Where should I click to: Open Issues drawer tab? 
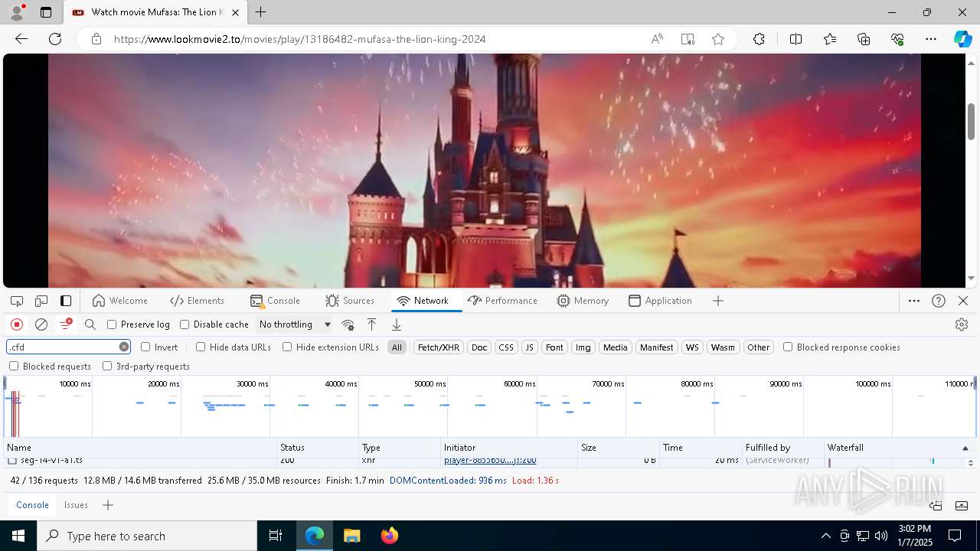point(76,505)
